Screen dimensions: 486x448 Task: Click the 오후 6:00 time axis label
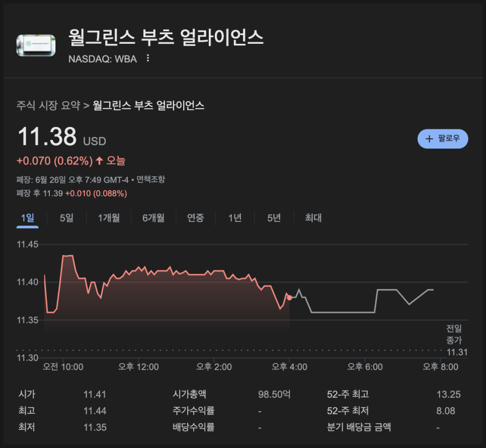click(365, 367)
